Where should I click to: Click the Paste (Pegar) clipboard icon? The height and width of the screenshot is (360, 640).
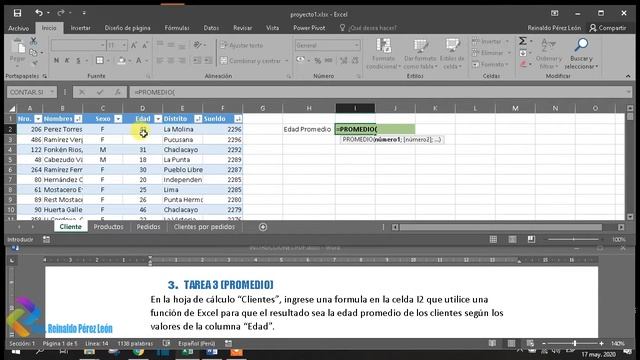click(18, 47)
